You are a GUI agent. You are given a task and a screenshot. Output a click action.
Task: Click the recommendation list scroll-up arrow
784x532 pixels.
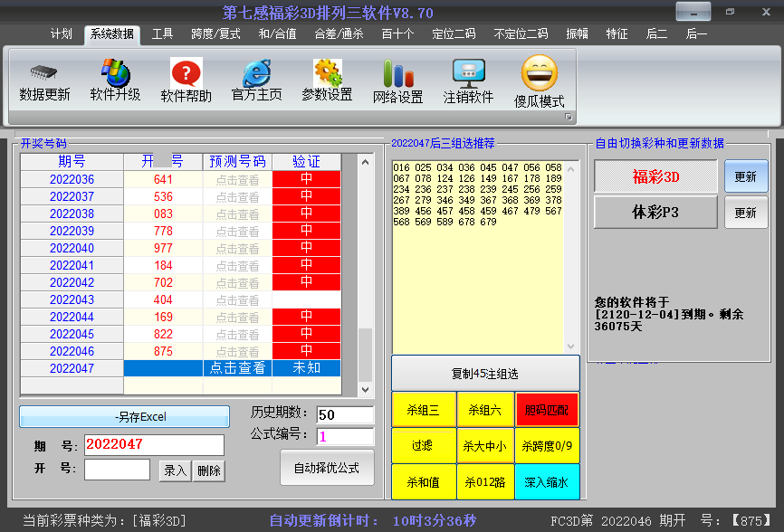[x=571, y=169]
